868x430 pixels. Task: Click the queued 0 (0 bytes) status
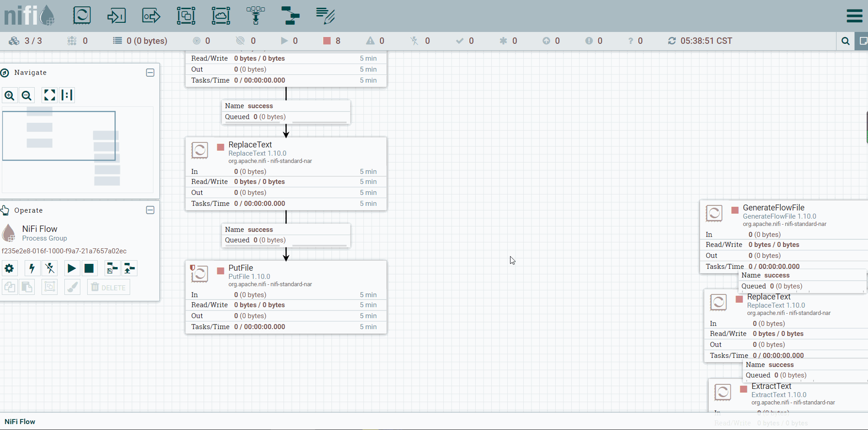point(140,41)
